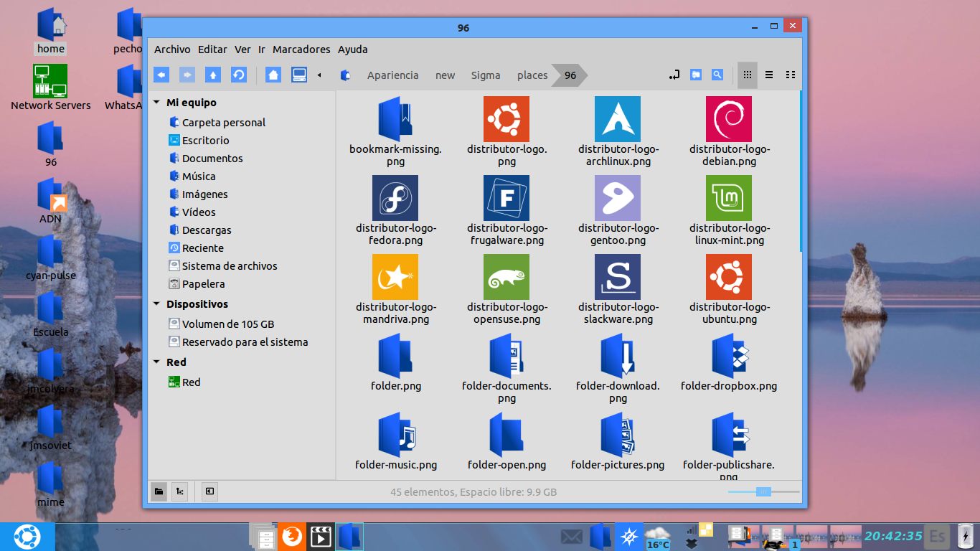Open the Marcadores menu
Screen dimensions: 980x551
point(301,50)
